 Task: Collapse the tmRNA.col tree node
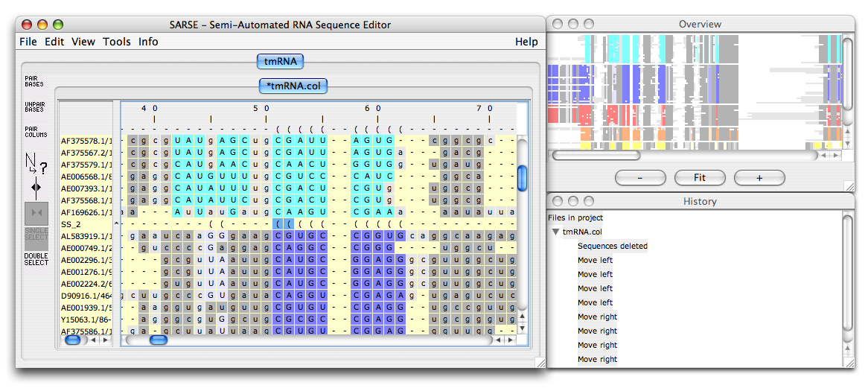click(x=555, y=232)
